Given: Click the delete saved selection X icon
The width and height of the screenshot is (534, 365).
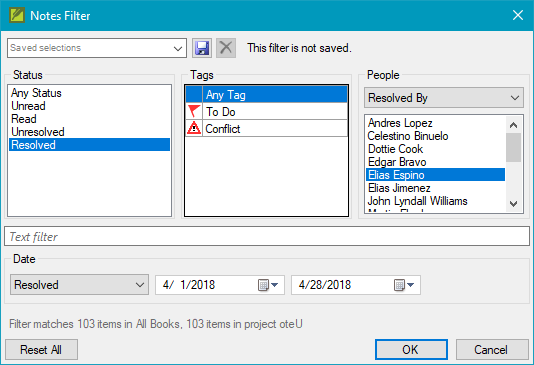Looking at the screenshot, I should tap(226, 48).
